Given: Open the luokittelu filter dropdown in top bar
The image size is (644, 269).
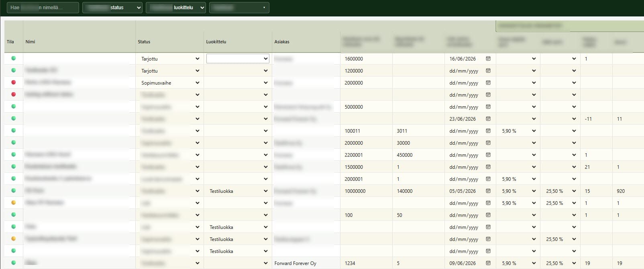Looking at the screenshot, I should pyautogui.click(x=176, y=8).
